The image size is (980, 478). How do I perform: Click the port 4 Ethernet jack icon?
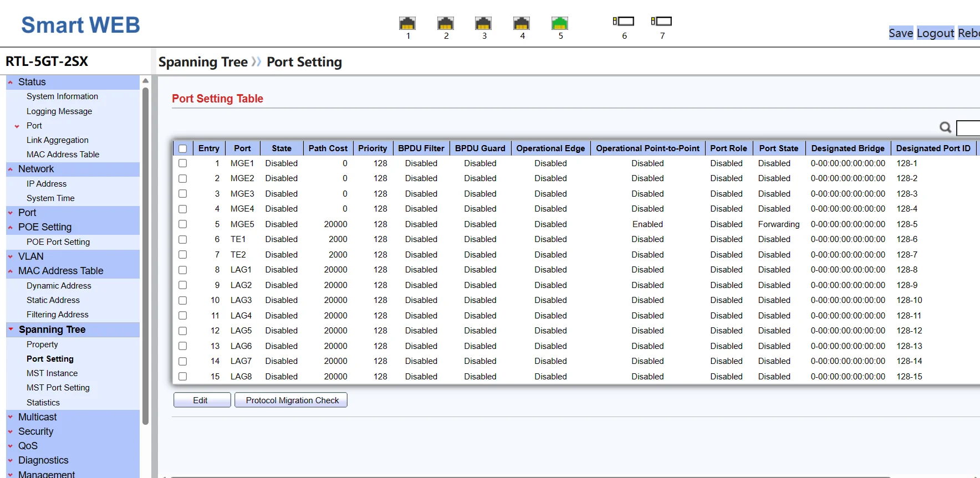(522, 23)
